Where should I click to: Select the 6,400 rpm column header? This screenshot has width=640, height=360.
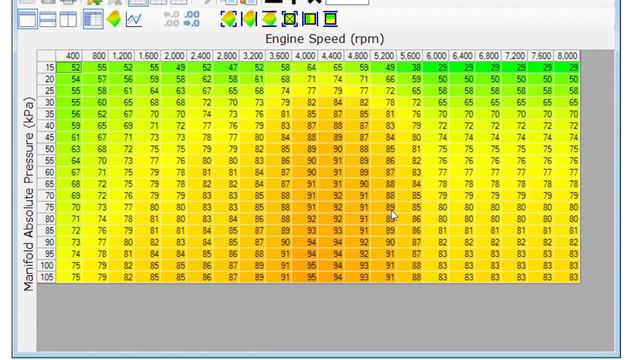(x=462, y=56)
